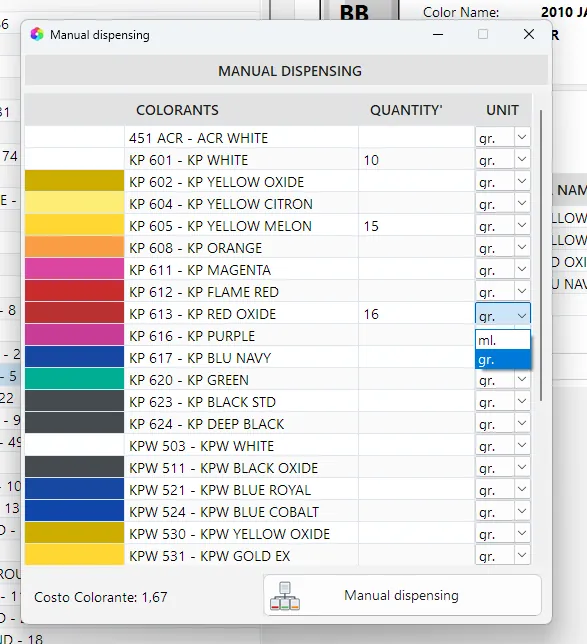Click the vertical scrollbar of colorants list
587x644 pixels.
(x=541, y=255)
